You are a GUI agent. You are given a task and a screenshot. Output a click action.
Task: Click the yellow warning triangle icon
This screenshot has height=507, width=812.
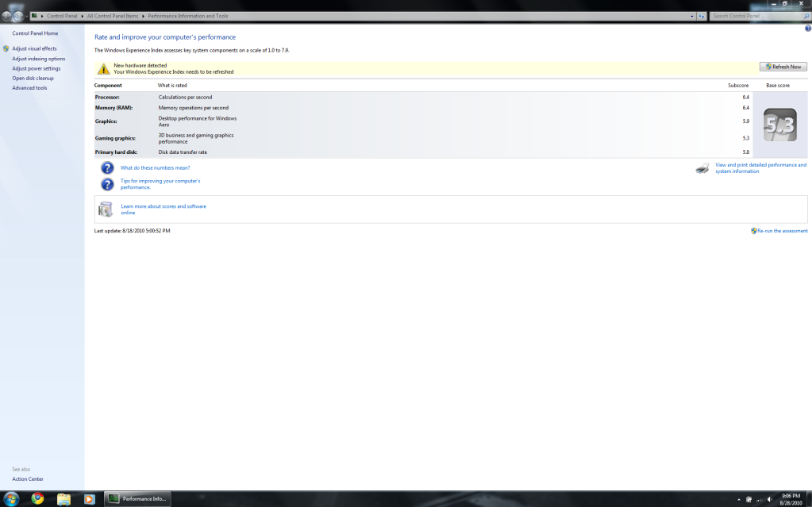[x=103, y=69]
